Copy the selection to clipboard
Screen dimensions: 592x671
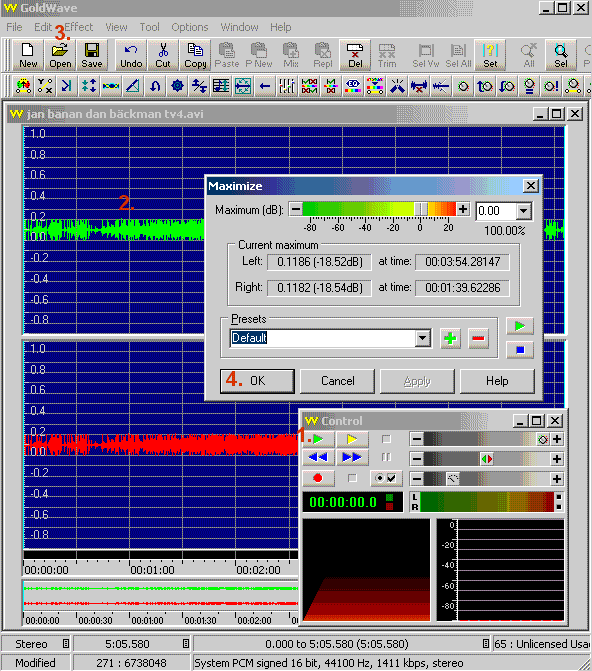click(195, 56)
